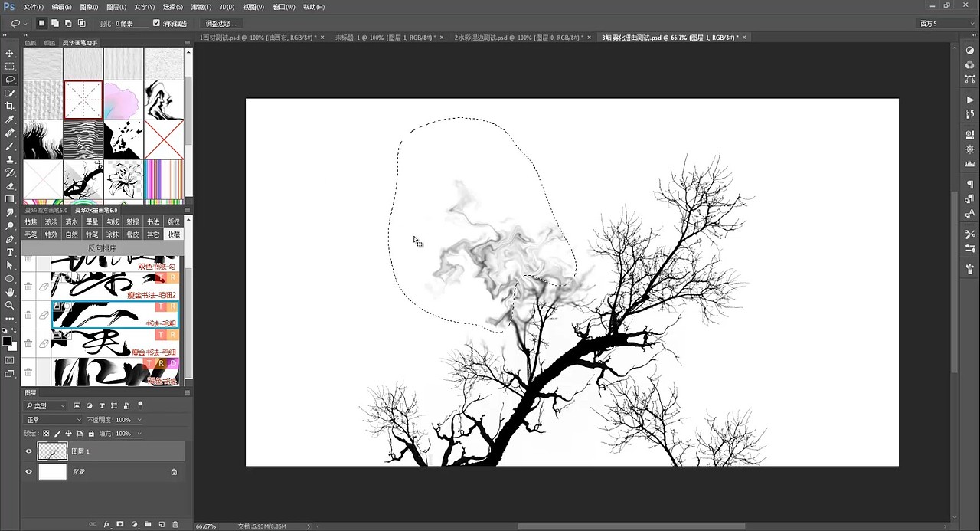Select the rainbow stripes texture thumbnail
This screenshot has height=531, width=980.
pyautogui.click(x=163, y=180)
